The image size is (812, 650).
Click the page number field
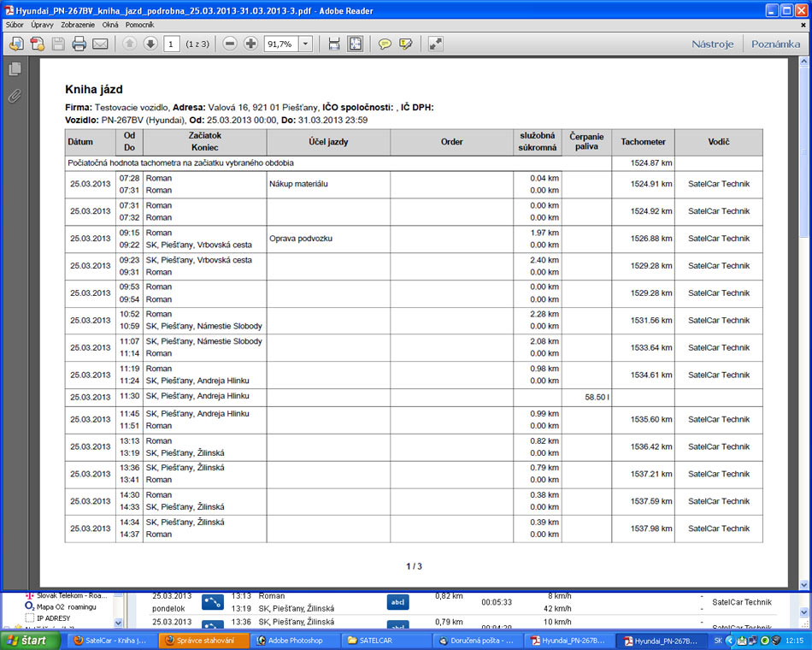(171, 44)
